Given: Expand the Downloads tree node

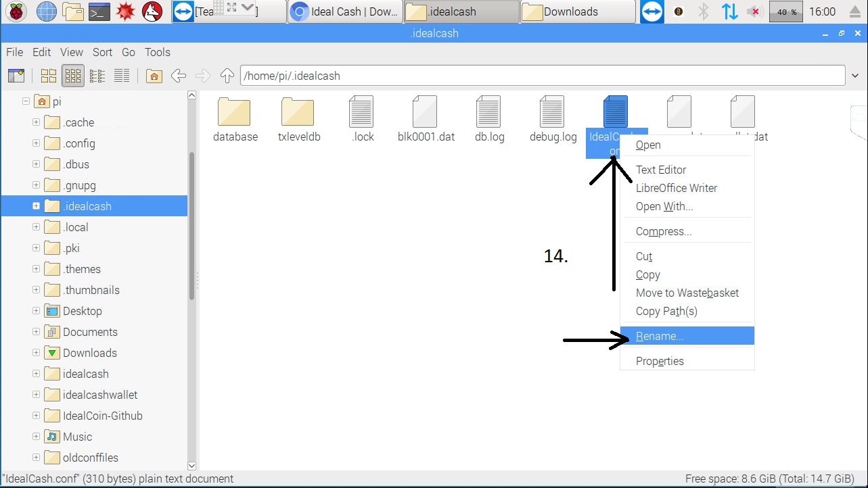Looking at the screenshot, I should click(36, 353).
